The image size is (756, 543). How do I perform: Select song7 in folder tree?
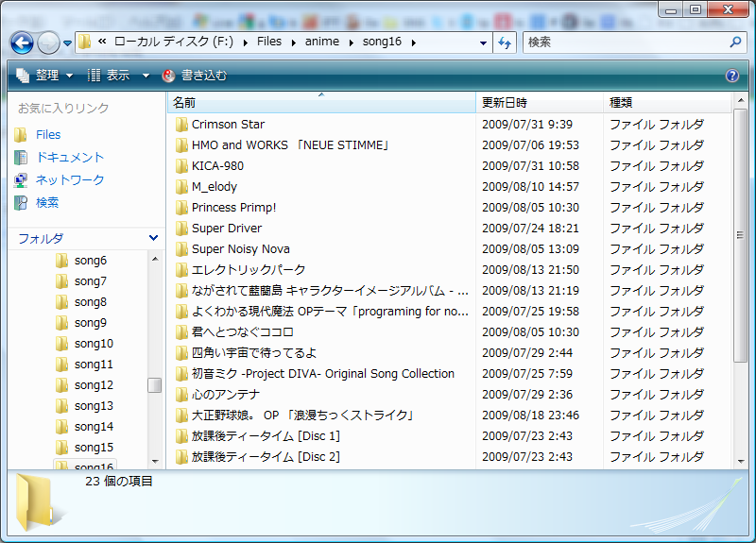tap(90, 281)
